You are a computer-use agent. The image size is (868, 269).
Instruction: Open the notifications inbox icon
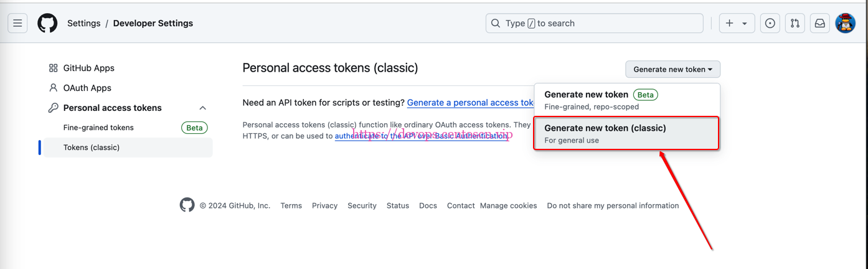coord(820,24)
